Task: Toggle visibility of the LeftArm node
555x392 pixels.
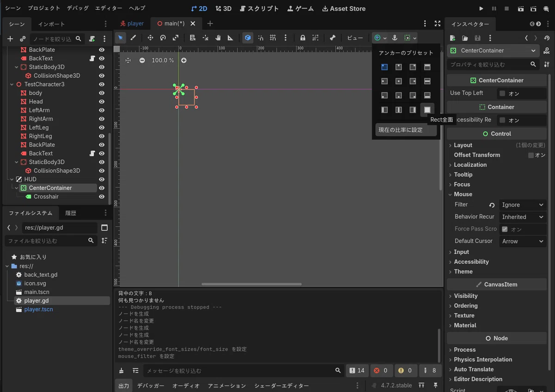Action: coord(102,110)
